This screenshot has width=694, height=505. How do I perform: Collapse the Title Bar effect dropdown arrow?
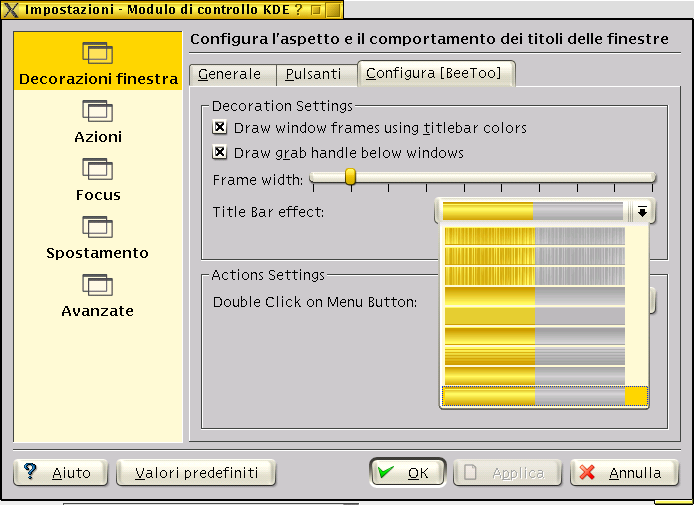[x=642, y=212]
